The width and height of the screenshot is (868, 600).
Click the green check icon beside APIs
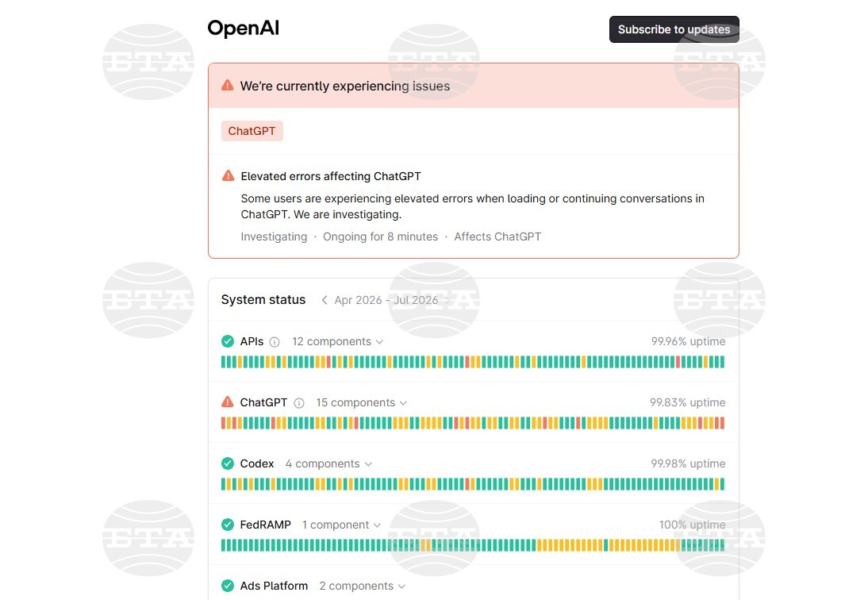(x=228, y=341)
